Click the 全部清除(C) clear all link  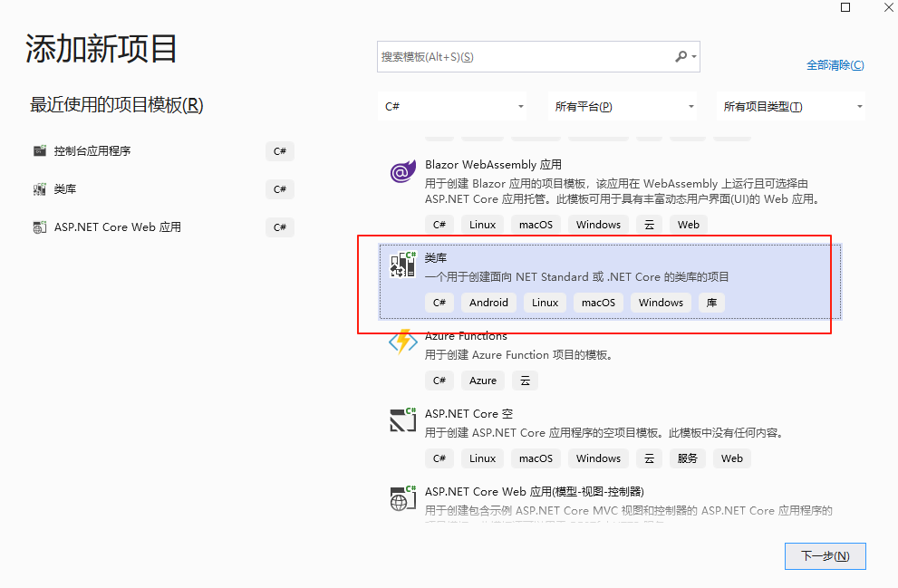[x=835, y=65]
